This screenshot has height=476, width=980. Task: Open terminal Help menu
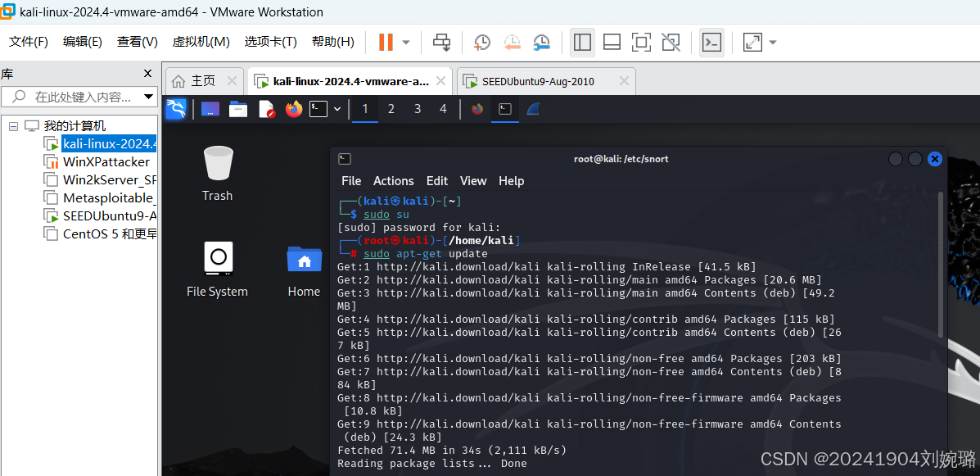511,181
